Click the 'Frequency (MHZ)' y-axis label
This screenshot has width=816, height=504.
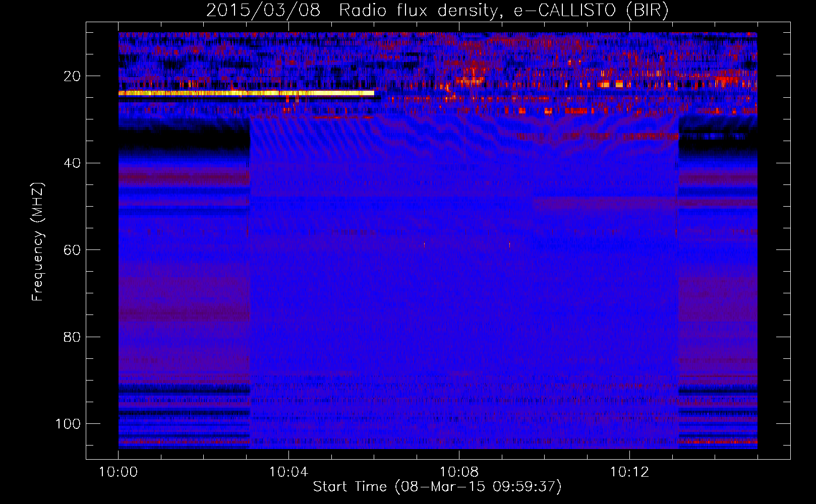tap(38, 241)
